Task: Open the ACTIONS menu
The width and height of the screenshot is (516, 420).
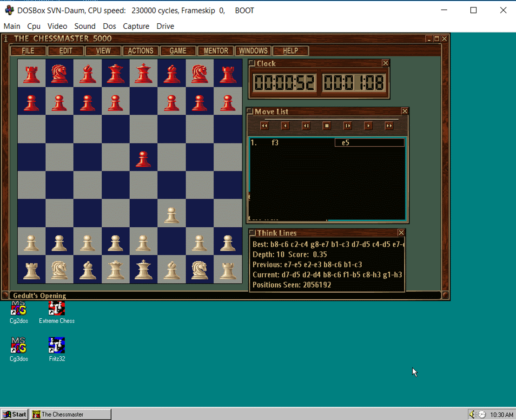Action: [140, 51]
